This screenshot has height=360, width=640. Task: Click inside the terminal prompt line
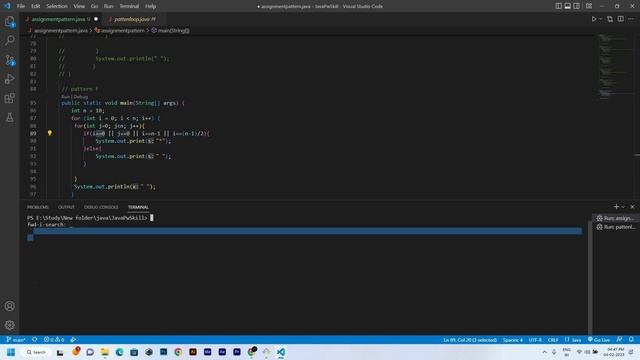pos(90,218)
